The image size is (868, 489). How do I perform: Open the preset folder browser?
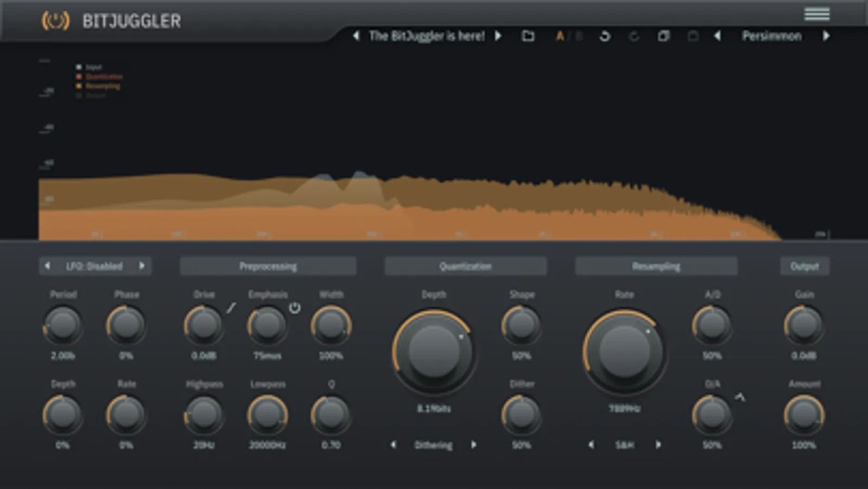pyautogui.click(x=528, y=36)
